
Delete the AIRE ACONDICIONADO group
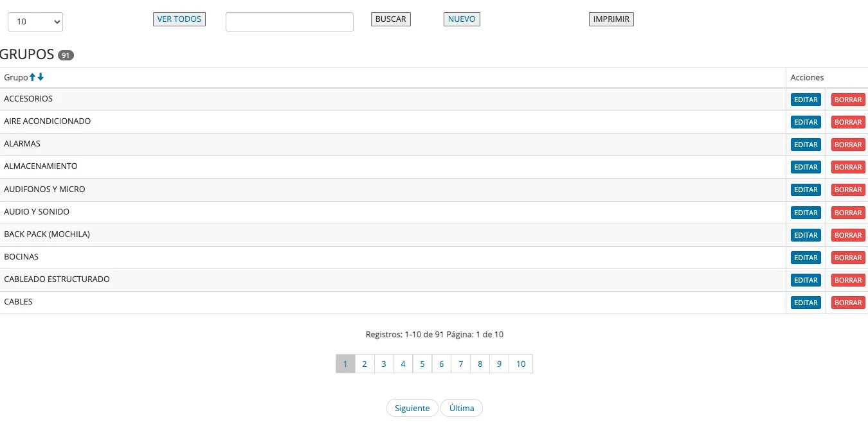point(848,122)
